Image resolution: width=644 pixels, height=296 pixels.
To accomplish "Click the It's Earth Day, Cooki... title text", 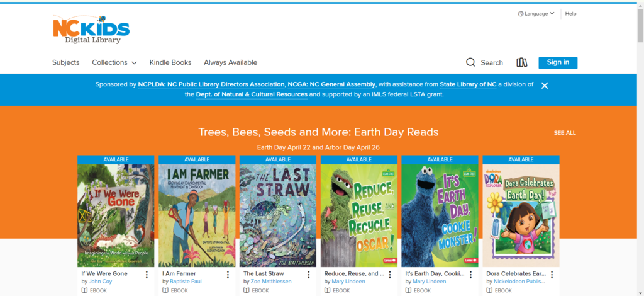I will point(435,273).
